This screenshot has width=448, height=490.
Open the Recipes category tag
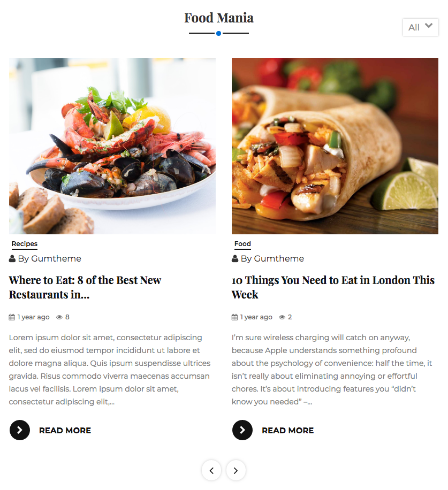25,244
